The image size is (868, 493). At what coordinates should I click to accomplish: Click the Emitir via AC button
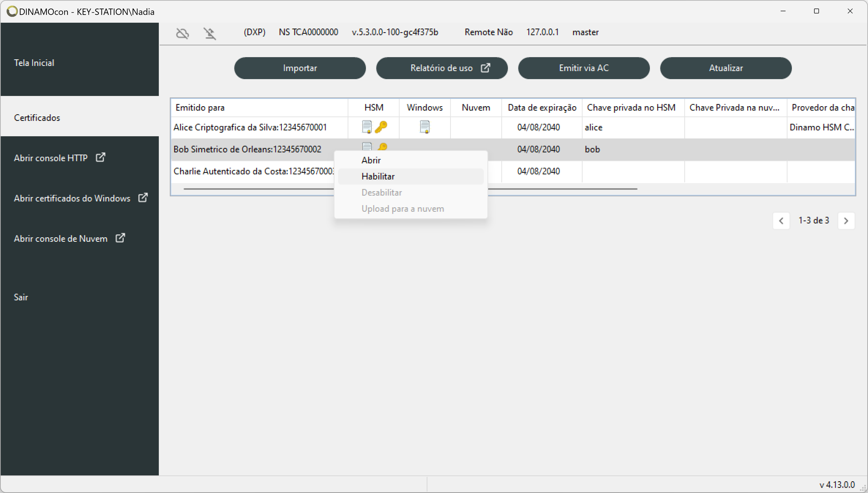coord(584,68)
